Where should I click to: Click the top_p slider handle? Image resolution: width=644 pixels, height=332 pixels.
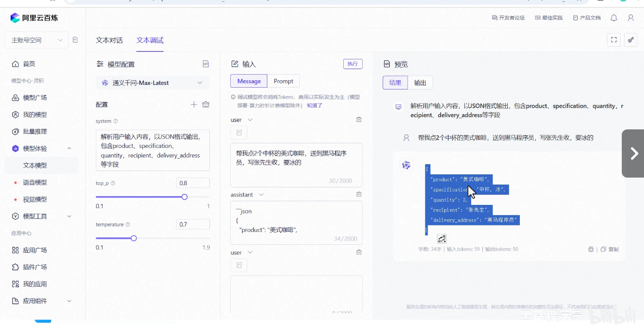(184, 197)
